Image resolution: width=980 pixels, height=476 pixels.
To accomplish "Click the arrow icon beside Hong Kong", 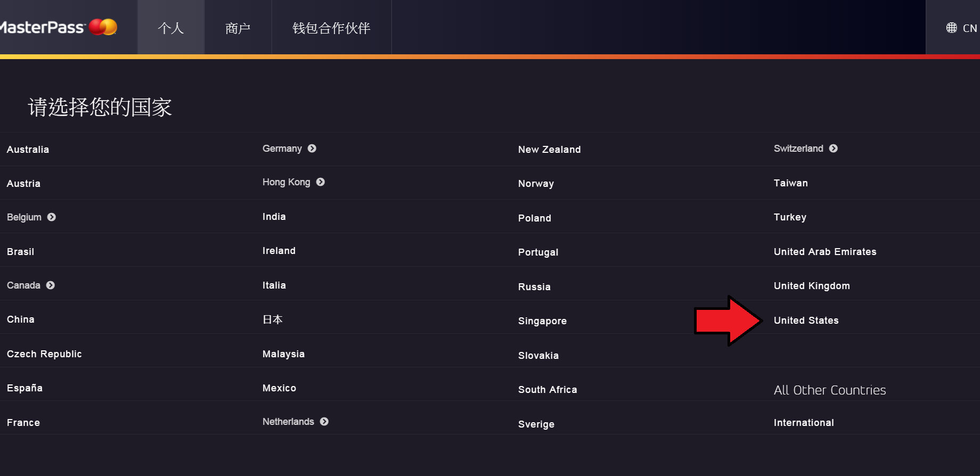I will [x=321, y=182].
